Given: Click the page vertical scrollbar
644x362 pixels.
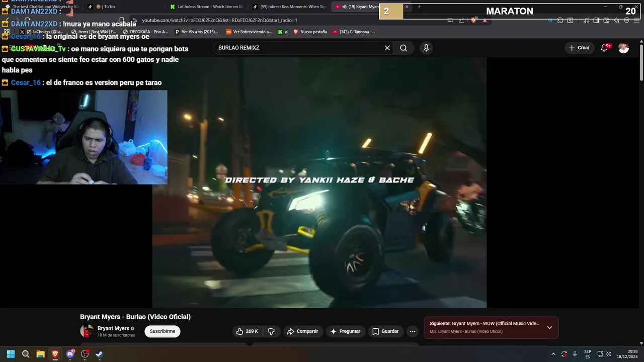Looking at the screenshot, I should click(x=641, y=63).
